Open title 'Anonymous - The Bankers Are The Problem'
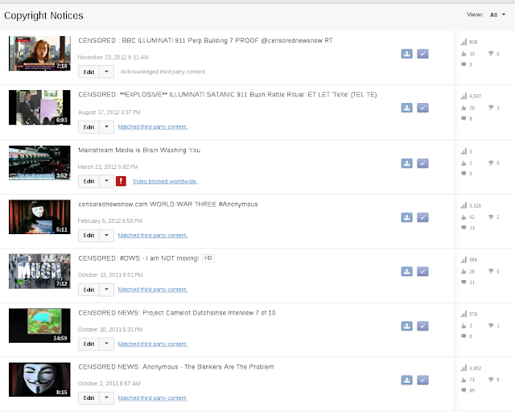The width and height of the screenshot is (515, 420). pyautogui.click(x=208, y=367)
